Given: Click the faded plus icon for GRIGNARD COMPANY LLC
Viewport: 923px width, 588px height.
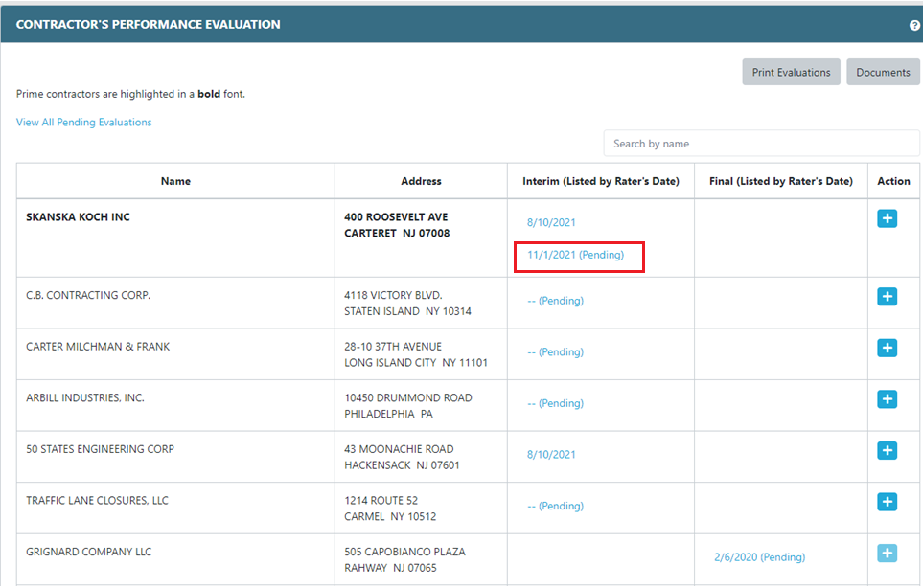Looking at the screenshot, I should click(x=888, y=554).
